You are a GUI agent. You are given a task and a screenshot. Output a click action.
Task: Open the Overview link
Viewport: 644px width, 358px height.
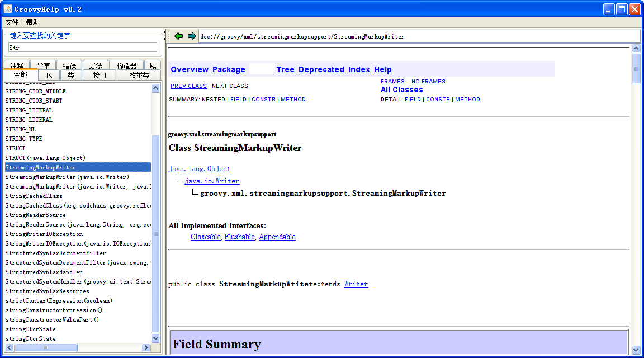(190, 69)
